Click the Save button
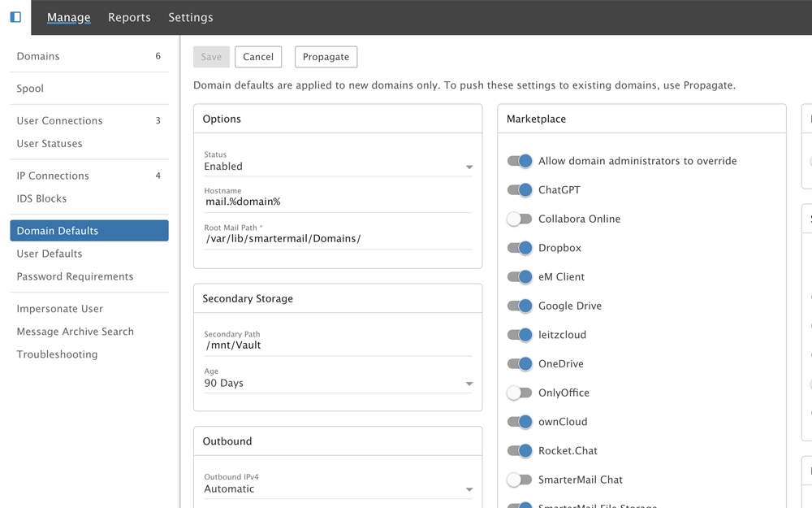 tap(211, 57)
